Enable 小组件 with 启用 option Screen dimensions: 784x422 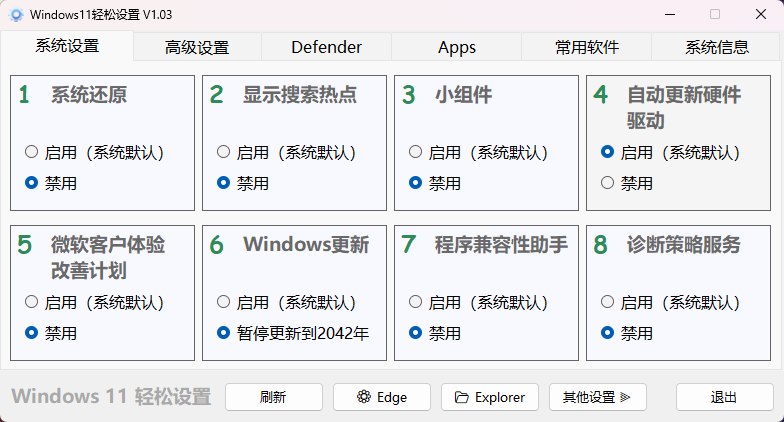[478, 152]
